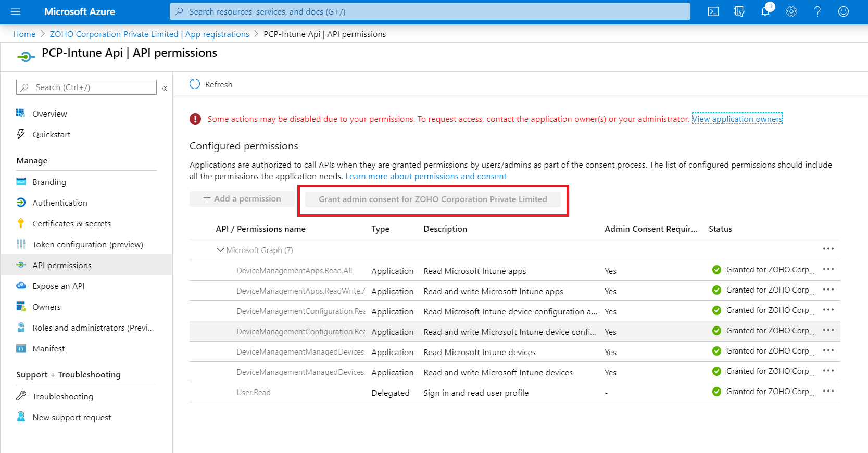The height and width of the screenshot is (453, 868).
Task: Open Directory and subscription filter icon
Action: click(x=739, y=11)
